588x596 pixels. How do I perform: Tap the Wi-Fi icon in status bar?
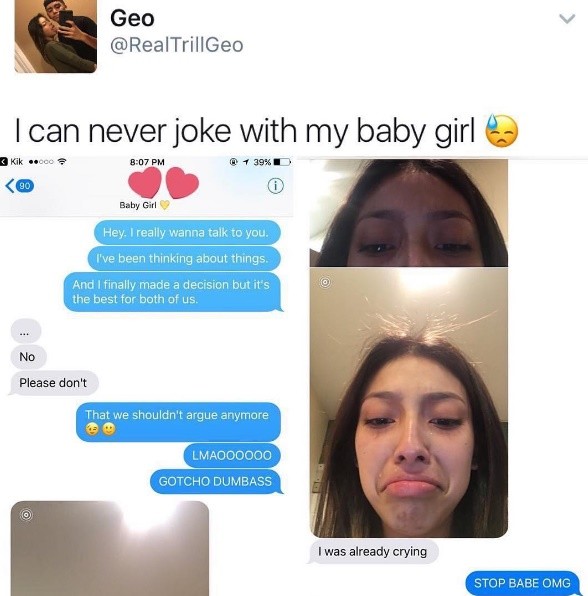[x=62, y=162]
